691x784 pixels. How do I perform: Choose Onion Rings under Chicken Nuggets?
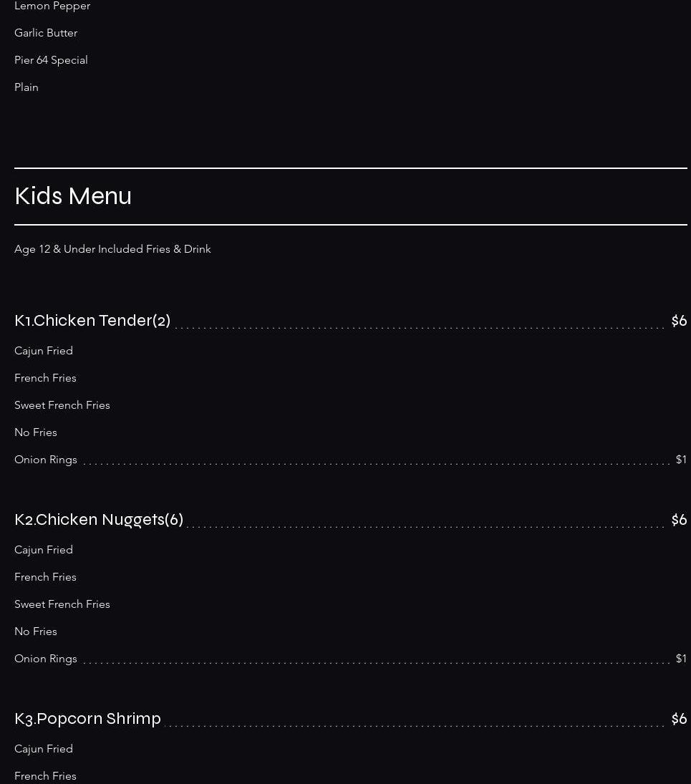coord(46,659)
